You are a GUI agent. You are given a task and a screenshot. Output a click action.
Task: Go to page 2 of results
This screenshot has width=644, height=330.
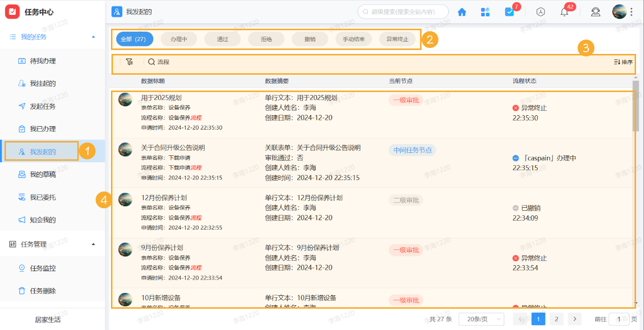tap(556, 319)
